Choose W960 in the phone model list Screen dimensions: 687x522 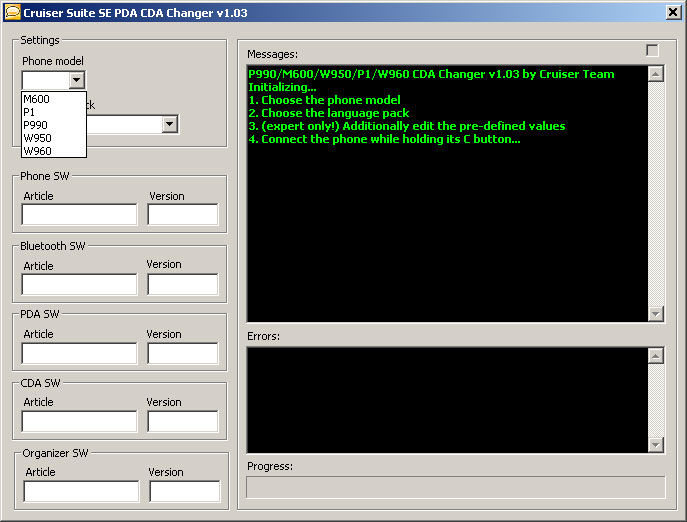[x=53, y=151]
